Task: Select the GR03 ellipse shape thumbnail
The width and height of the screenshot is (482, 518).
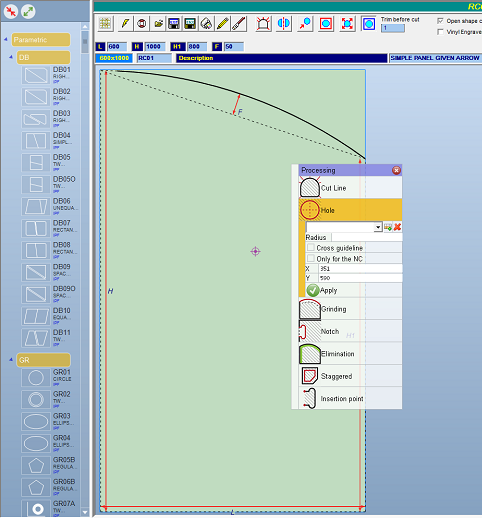Action: pos(36,421)
